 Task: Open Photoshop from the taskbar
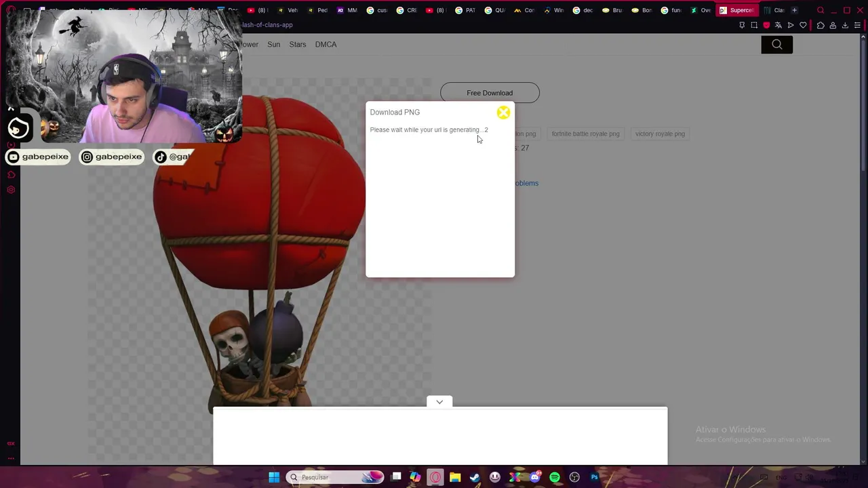click(x=594, y=477)
